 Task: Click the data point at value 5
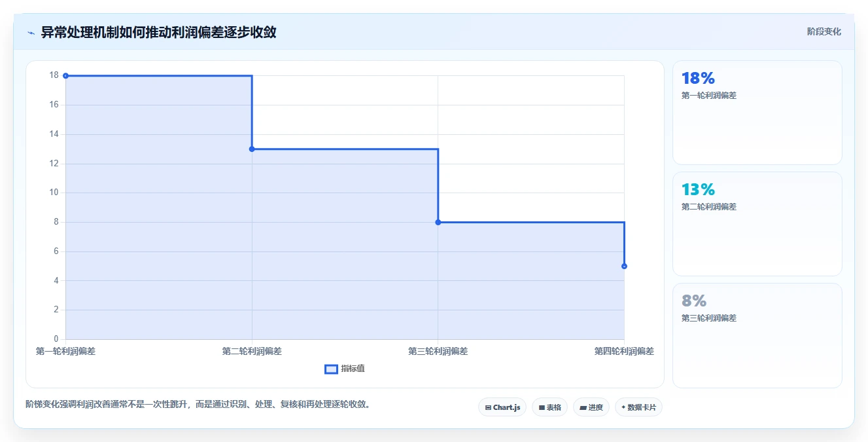pyautogui.click(x=624, y=266)
